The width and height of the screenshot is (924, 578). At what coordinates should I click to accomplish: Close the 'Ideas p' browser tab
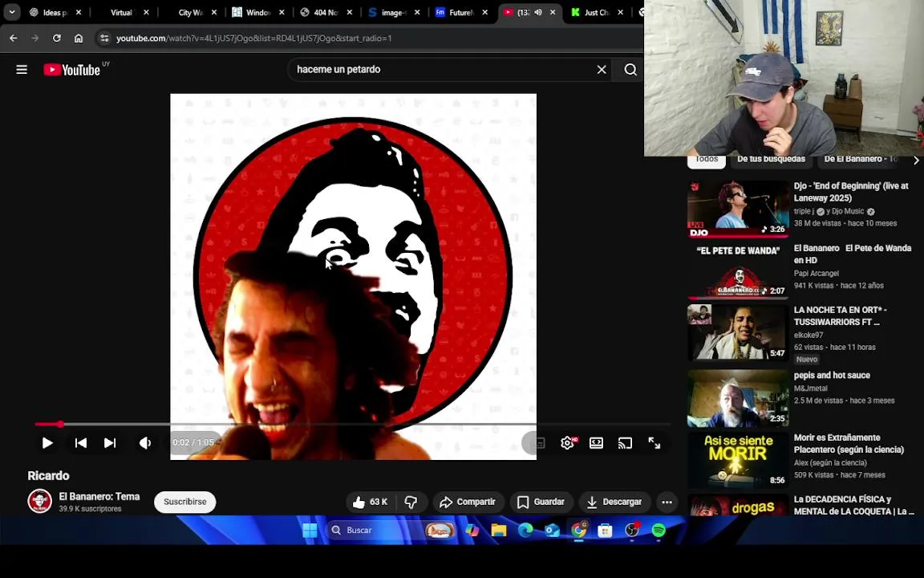79,12
